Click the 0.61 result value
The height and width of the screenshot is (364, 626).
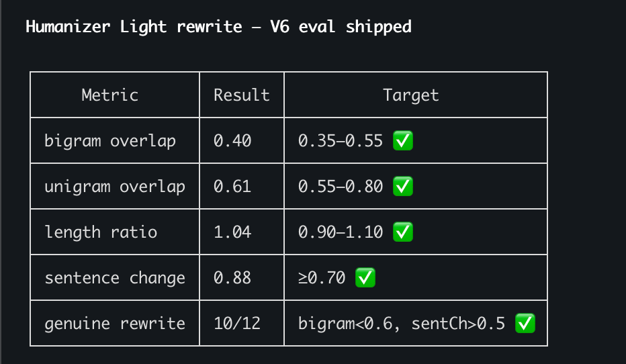click(232, 187)
